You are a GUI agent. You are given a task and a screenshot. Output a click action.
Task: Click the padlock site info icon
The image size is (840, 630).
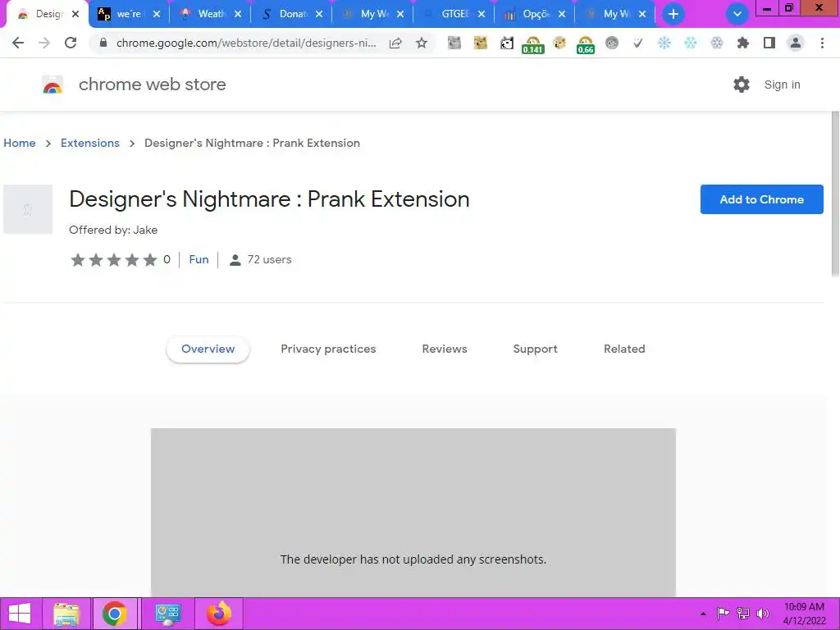coord(103,43)
